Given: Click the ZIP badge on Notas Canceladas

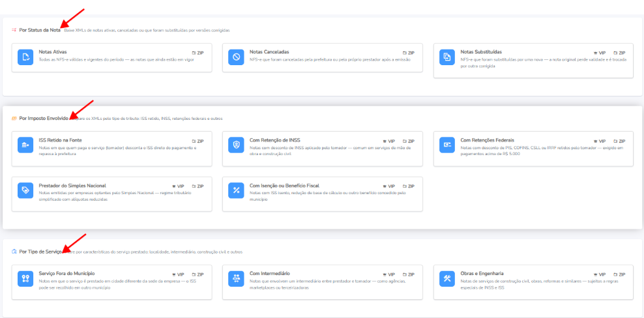Looking at the screenshot, I should pos(409,53).
